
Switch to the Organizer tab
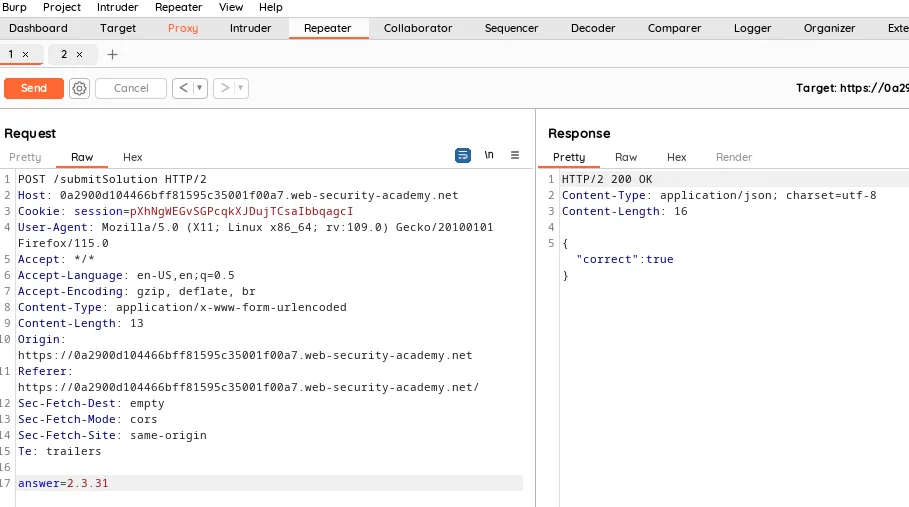point(829,28)
